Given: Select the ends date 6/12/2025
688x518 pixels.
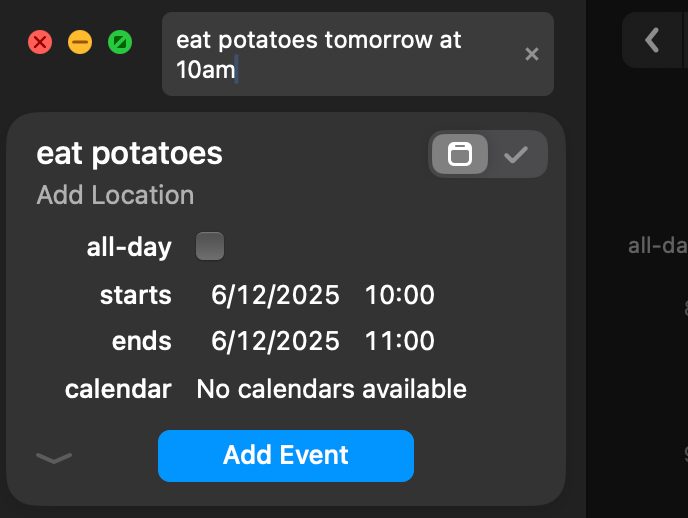Looking at the screenshot, I should point(275,341).
